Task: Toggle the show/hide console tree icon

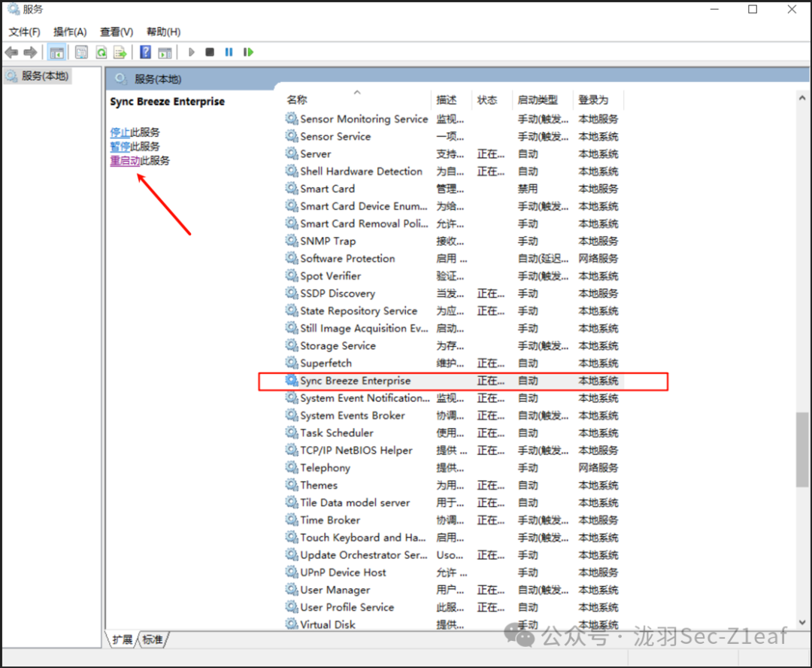Action: (x=56, y=53)
